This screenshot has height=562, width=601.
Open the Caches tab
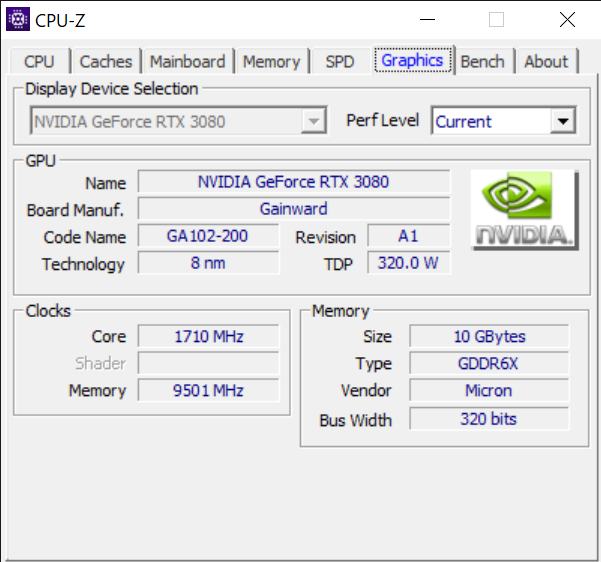coord(106,61)
